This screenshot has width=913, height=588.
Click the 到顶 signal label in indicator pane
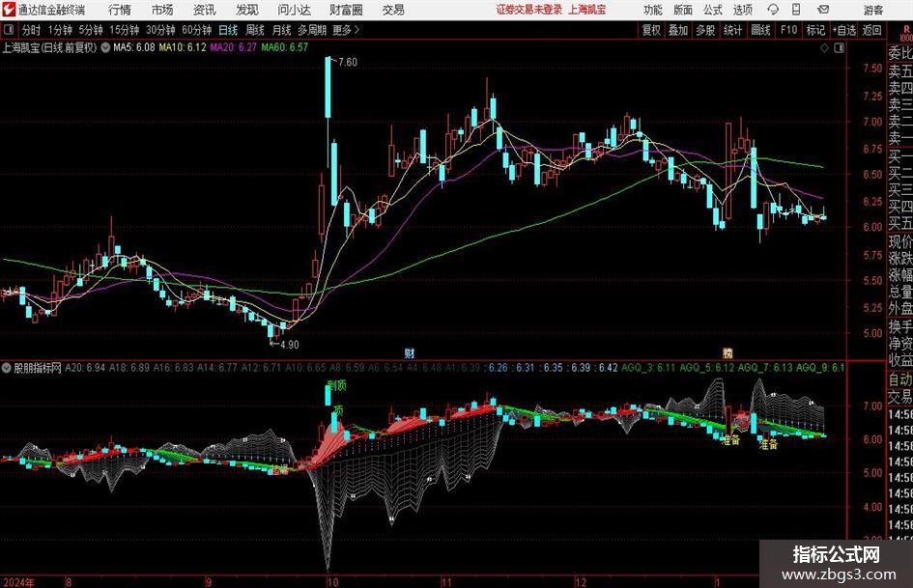tap(337, 385)
